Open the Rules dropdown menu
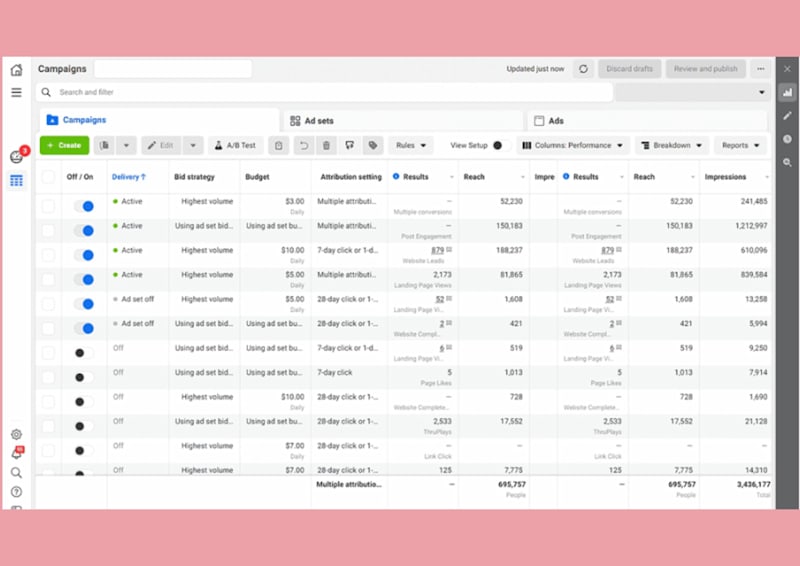This screenshot has height=566, width=800. coord(411,145)
